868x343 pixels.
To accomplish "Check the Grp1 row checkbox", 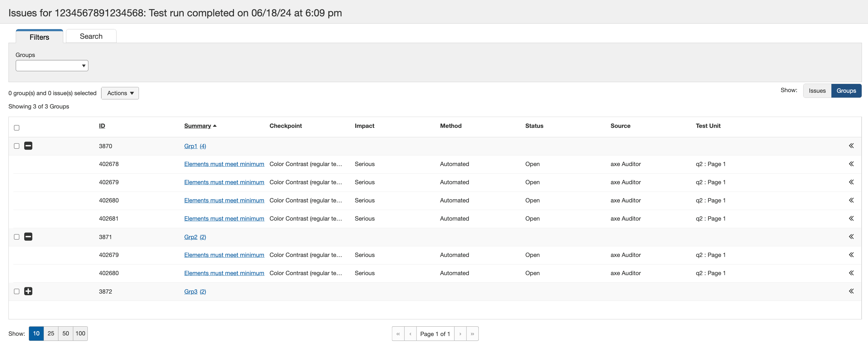I will pos(17,146).
